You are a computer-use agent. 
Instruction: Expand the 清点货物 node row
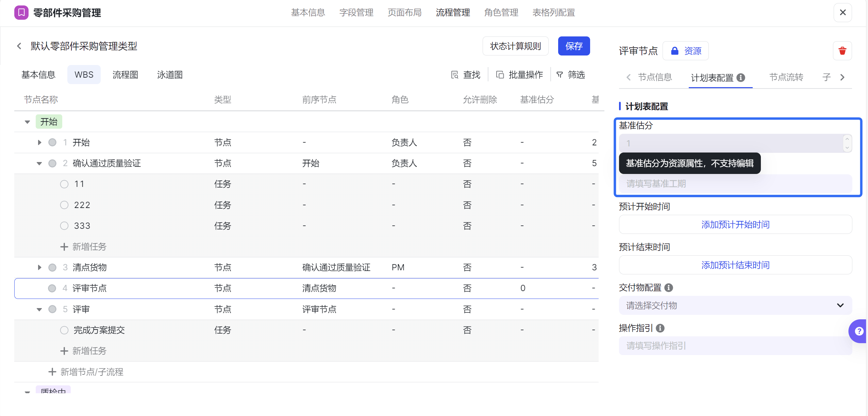point(39,268)
